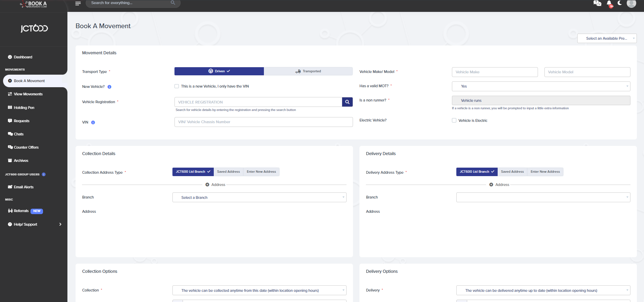Viewport: 644px width, 302px height.
Task: Click the hamburger menu icon
Action: tap(78, 3)
